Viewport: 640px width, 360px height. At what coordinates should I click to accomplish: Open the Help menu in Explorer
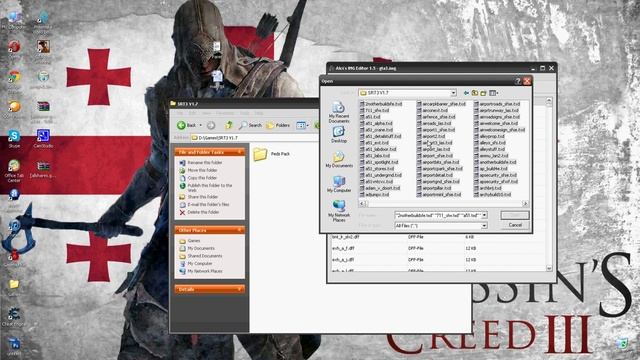coord(259,113)
